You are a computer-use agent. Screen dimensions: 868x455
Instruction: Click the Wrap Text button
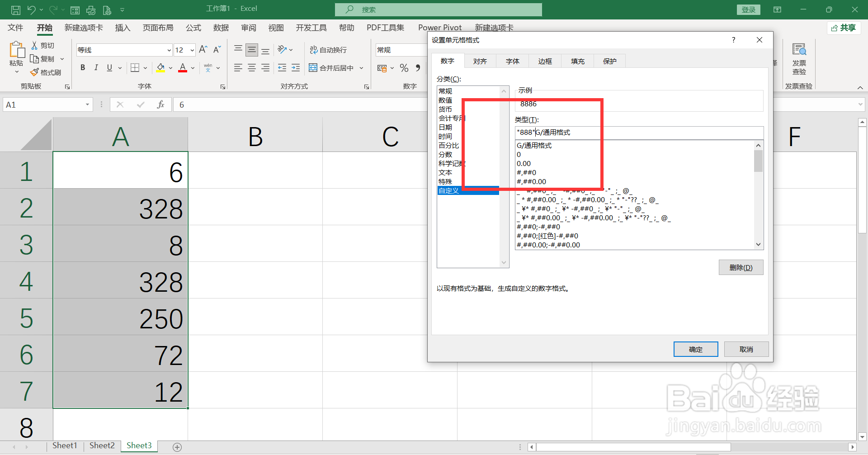click(328, 50)
